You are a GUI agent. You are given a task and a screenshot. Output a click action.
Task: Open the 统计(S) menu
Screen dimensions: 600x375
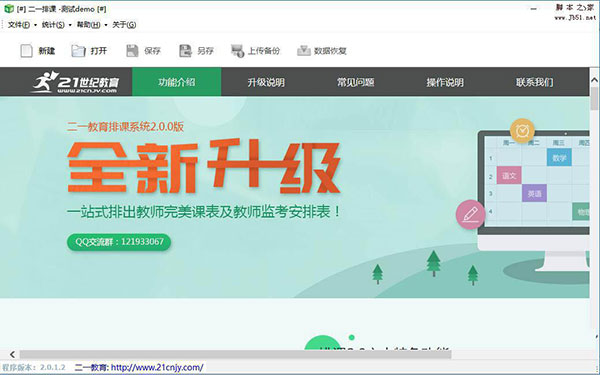[53, 25]
